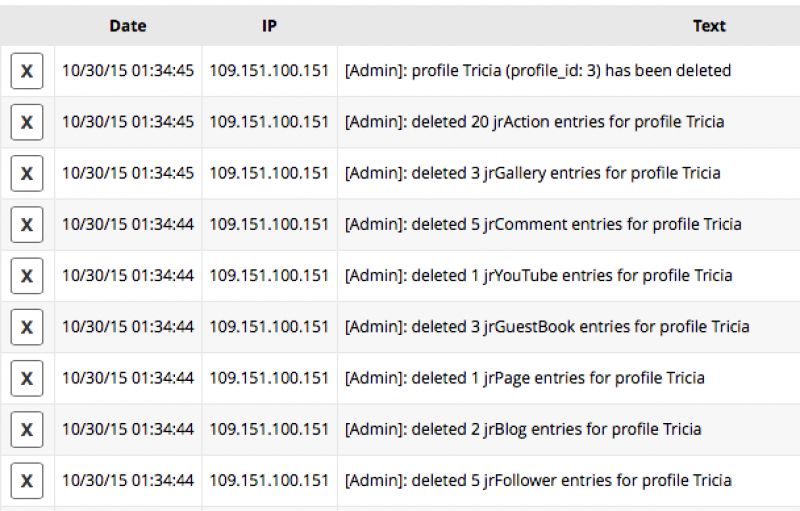This screenshot has height=511, width=800.
Task: Delete the jrBlog entries log row
Action: (27, 429)
